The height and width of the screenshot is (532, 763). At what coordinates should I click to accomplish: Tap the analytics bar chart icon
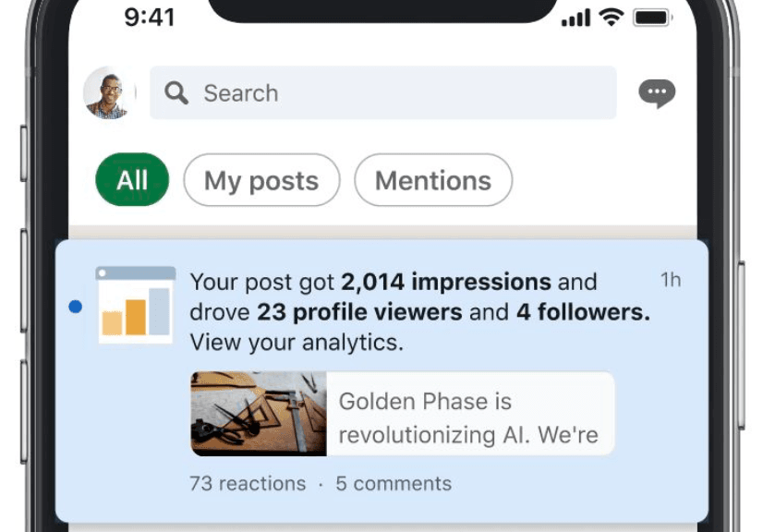pos(136,305)
